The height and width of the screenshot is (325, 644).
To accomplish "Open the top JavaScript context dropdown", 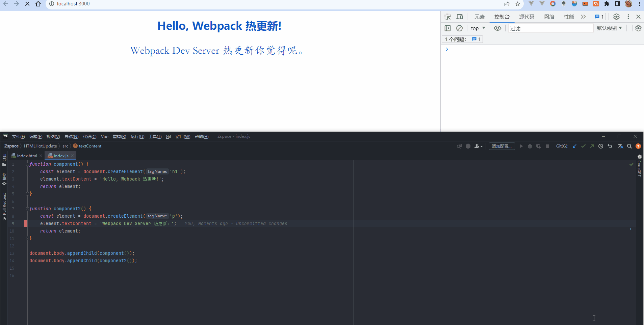I will pyautogui.click(x=478, y=28).
